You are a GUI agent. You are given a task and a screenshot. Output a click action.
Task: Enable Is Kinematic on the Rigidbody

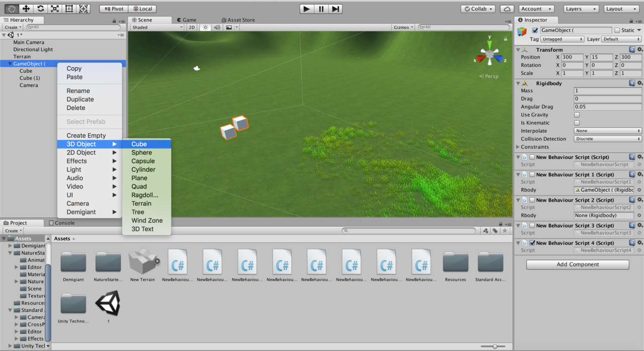coord(577,123)
